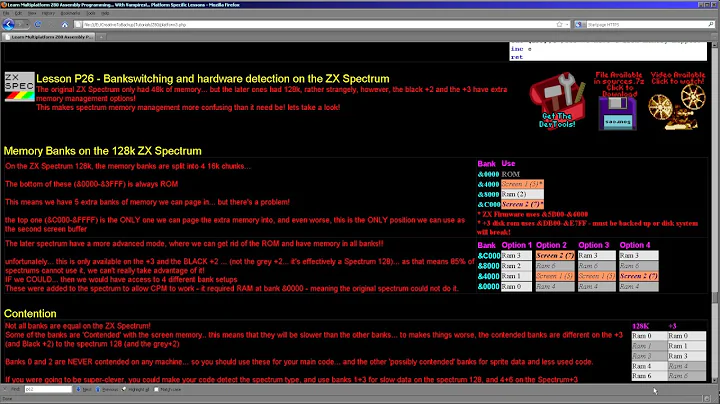Click the Find Next button
Image resolution: width=720 pixels, height=404 pixels.
(84, 389)
